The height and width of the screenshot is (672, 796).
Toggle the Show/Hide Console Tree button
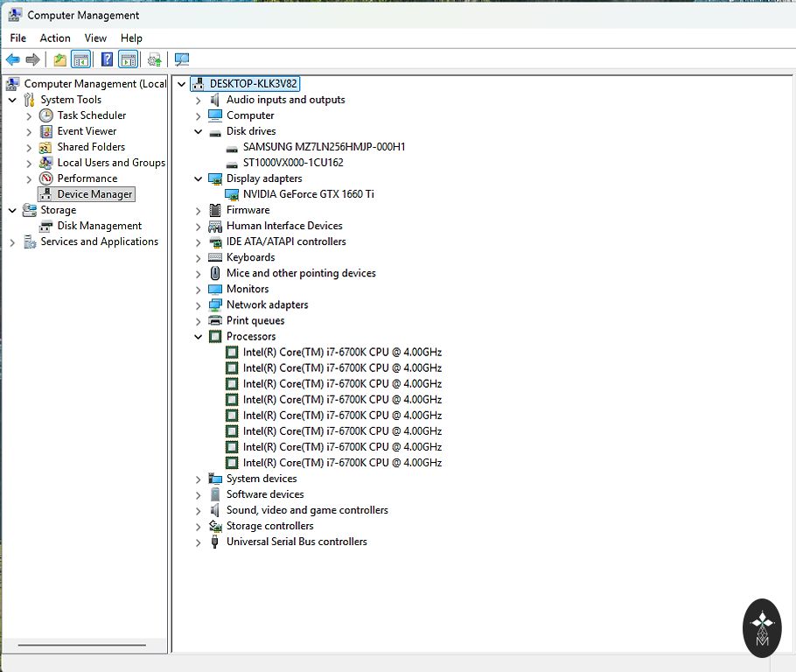pyautogui.click(x=81, y=59)
